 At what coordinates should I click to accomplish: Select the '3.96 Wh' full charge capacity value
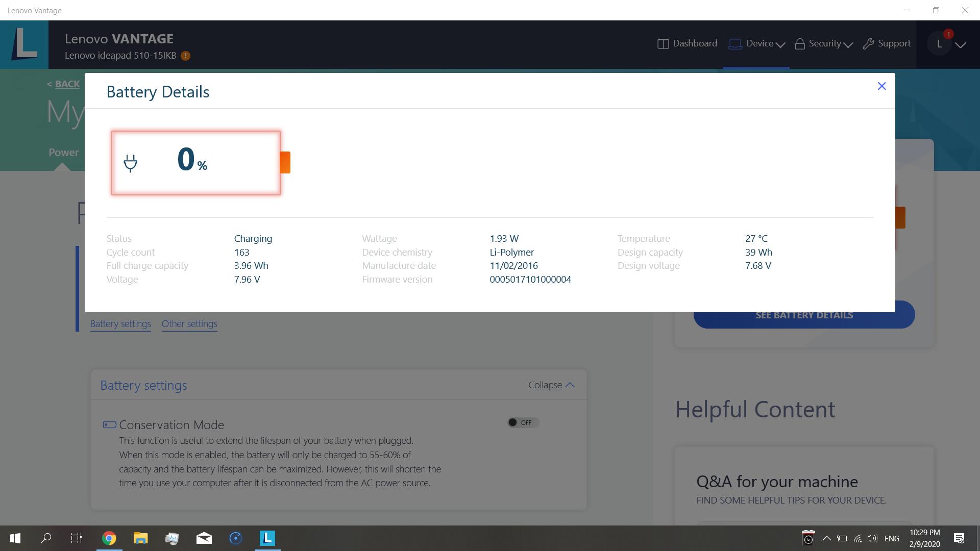coord(251,266)
